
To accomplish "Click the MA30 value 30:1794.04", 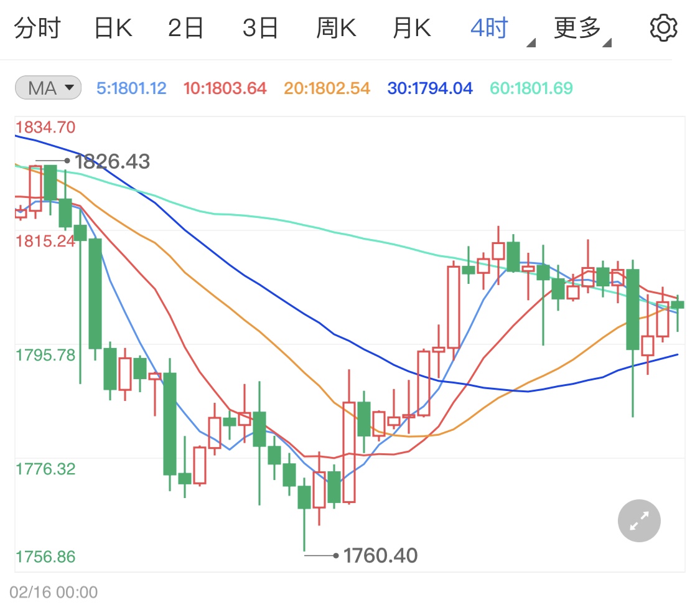I will 430,88.
